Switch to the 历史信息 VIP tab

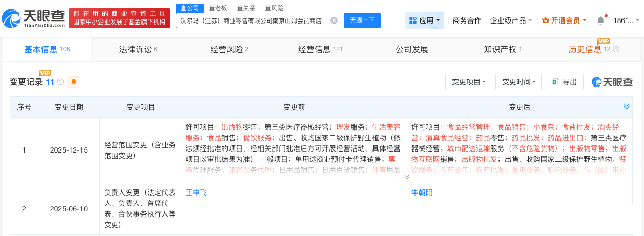coord(593,49)
